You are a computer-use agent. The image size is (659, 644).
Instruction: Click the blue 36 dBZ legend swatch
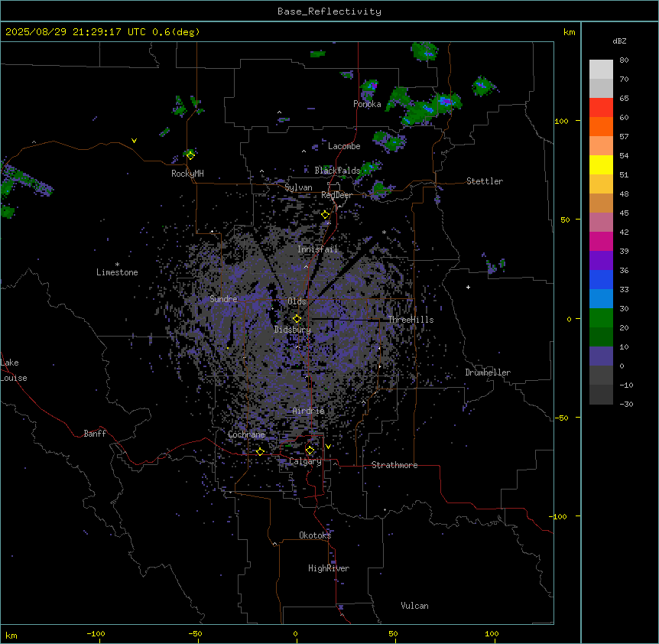(x=601, y=279)
